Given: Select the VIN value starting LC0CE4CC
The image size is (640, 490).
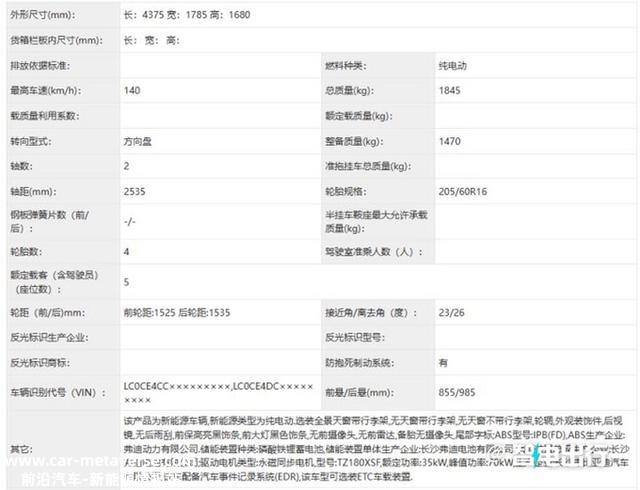Looking at the screenshot, I should pos(219,393).
